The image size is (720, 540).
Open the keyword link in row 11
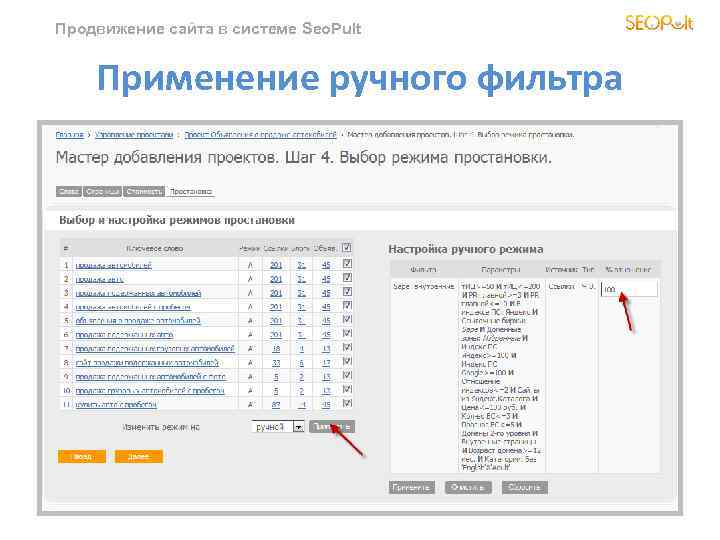pos(116,405)
